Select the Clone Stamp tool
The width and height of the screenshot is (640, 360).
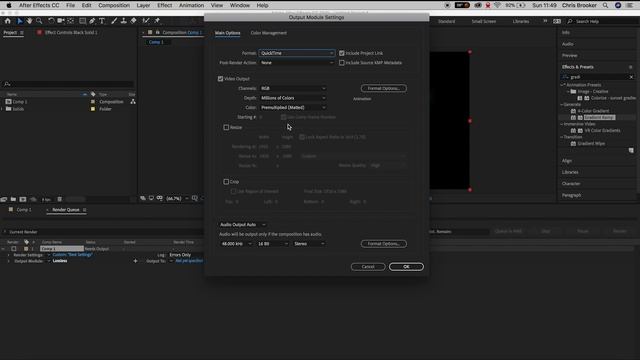tap(124, 21)
